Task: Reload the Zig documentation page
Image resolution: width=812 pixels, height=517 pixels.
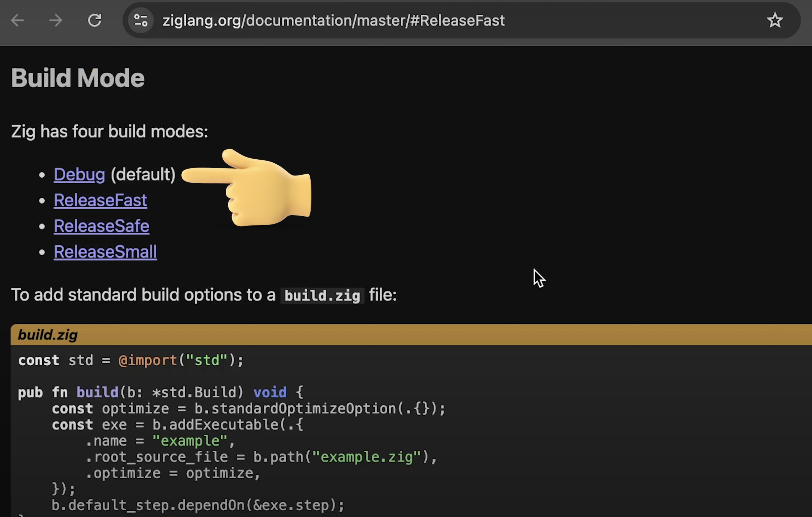Action: click(x=95, y=20)
